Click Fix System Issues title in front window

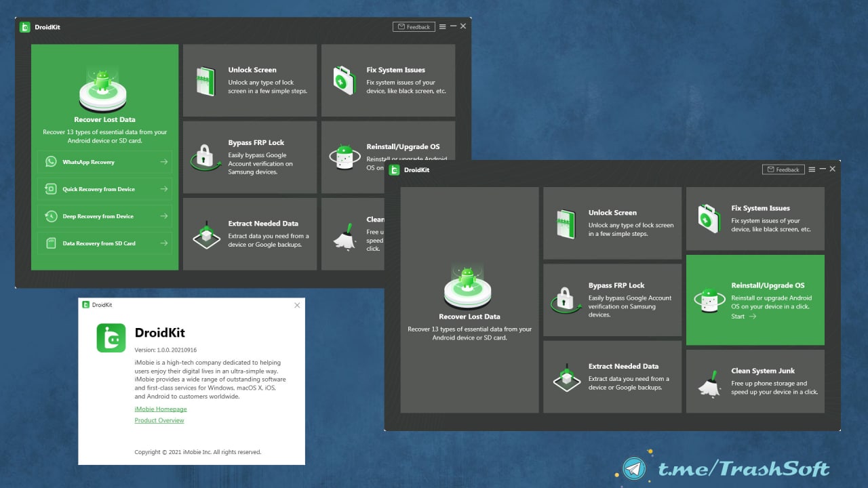click(x=760, y=208)
